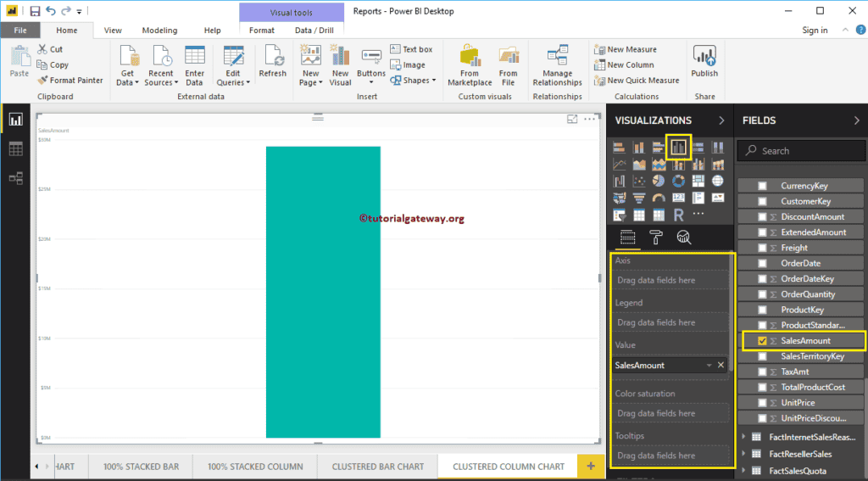Open SalesAmount value field dropdown arrow
The image size is (868, 481).
tap(709, 365)
